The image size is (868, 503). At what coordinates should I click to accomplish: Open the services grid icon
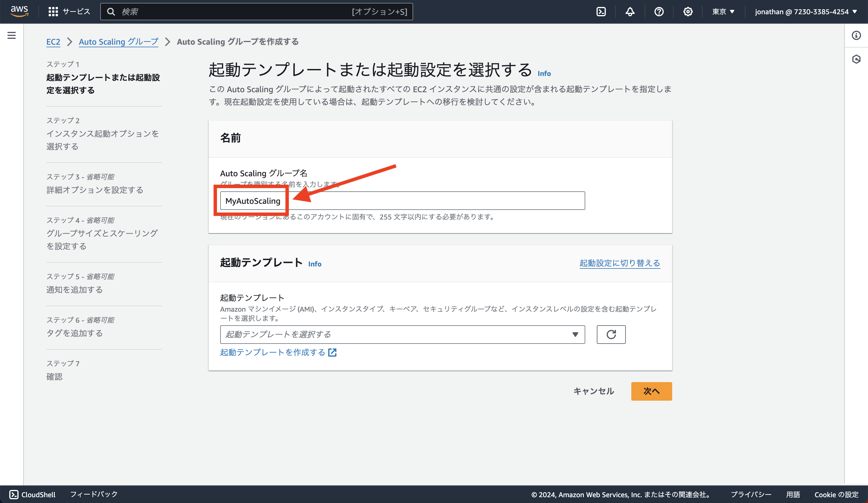tap(53, 11)
